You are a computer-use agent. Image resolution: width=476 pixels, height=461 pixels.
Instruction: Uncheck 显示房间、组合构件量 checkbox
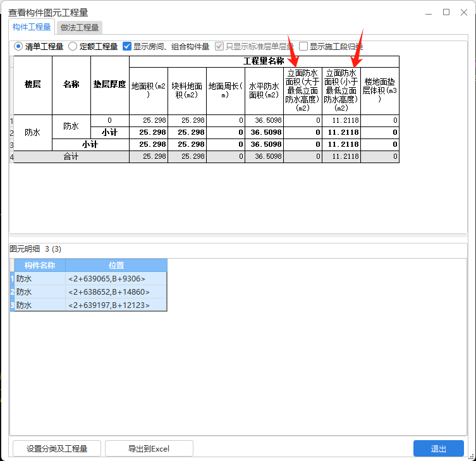127,46
